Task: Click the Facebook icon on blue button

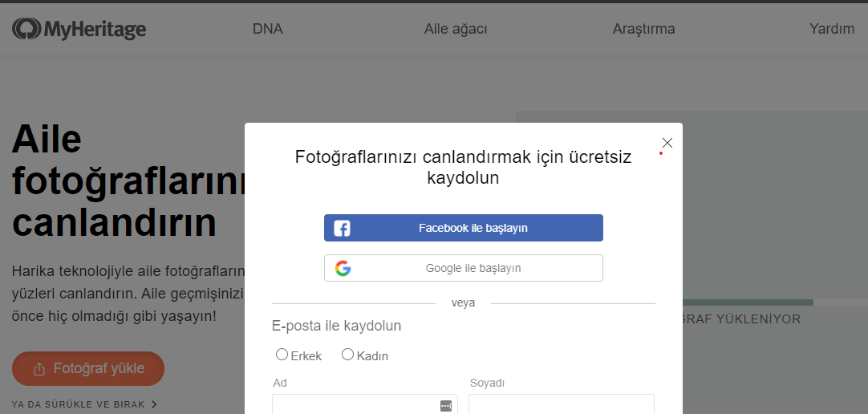Action: [x=342, y=228]
